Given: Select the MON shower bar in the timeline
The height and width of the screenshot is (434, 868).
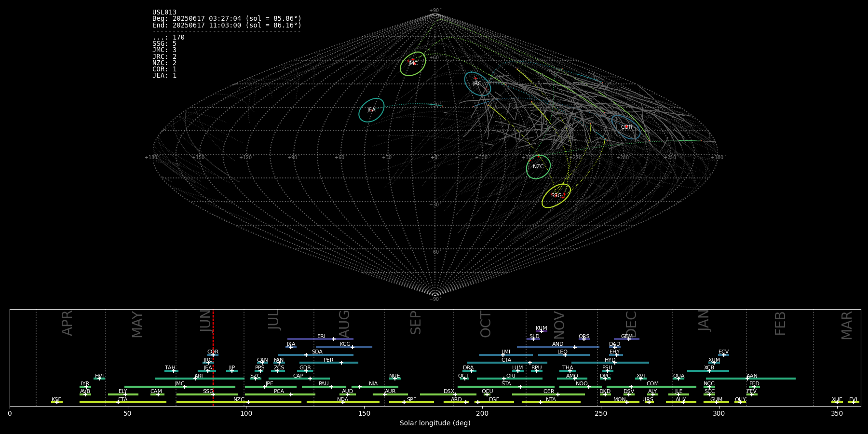Looking at the screenshot, I should click(x=620, y=402).
